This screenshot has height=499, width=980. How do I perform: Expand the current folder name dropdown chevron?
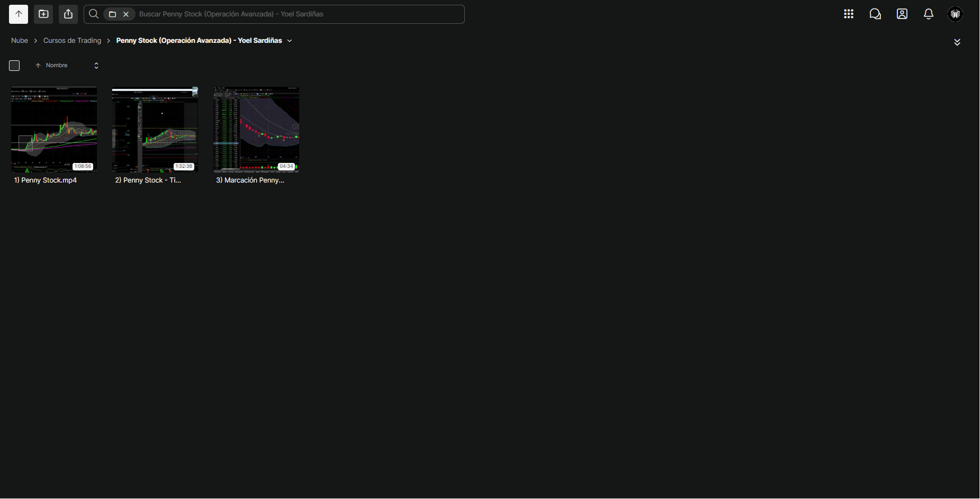(290, 41)
